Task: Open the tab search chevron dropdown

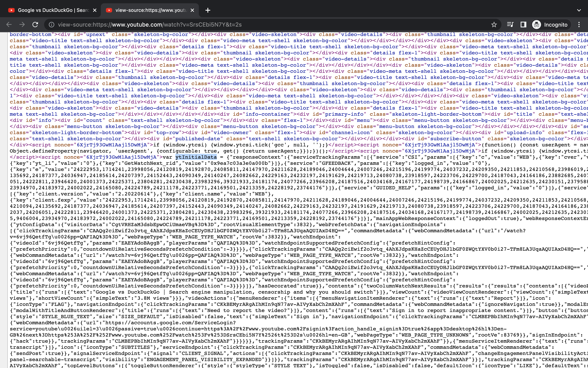Action: [579, 10]
